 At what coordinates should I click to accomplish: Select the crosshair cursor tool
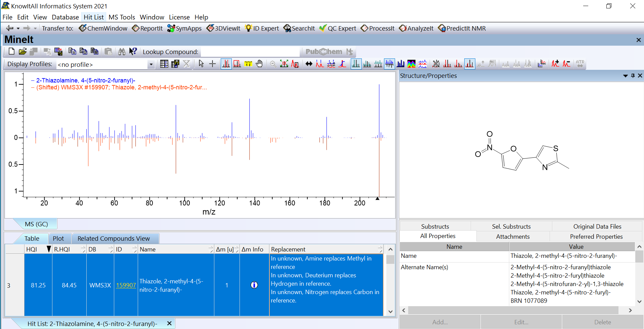coord(212,64)
